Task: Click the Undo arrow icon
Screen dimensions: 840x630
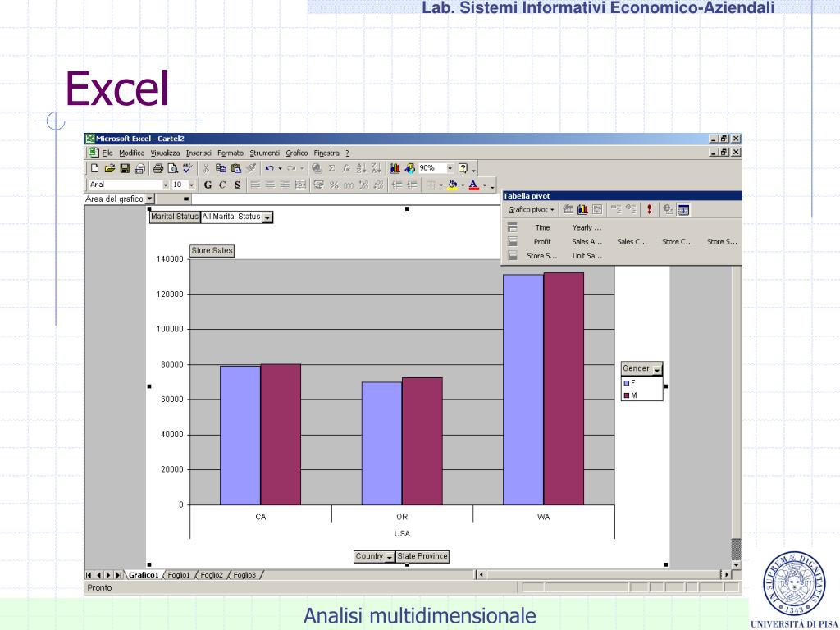Action: (x=269, y=168)
